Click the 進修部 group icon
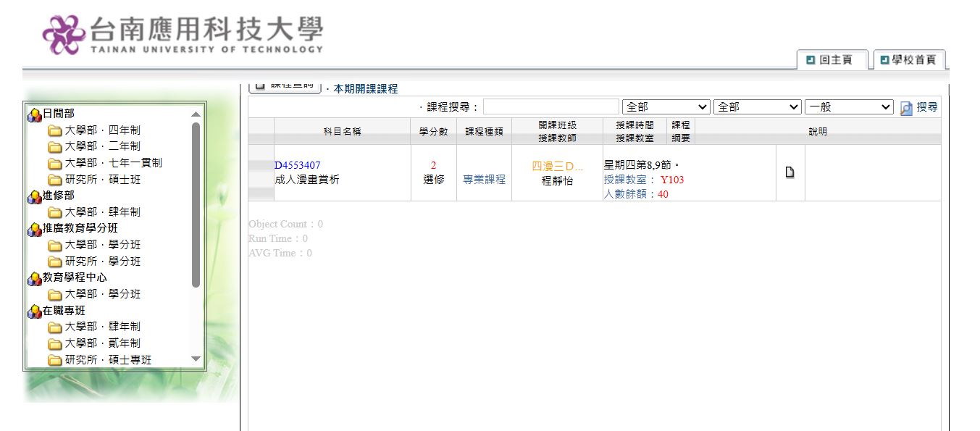Image resolution: width=980 pixels, height=431 pixels. click(x=34, y=196)
